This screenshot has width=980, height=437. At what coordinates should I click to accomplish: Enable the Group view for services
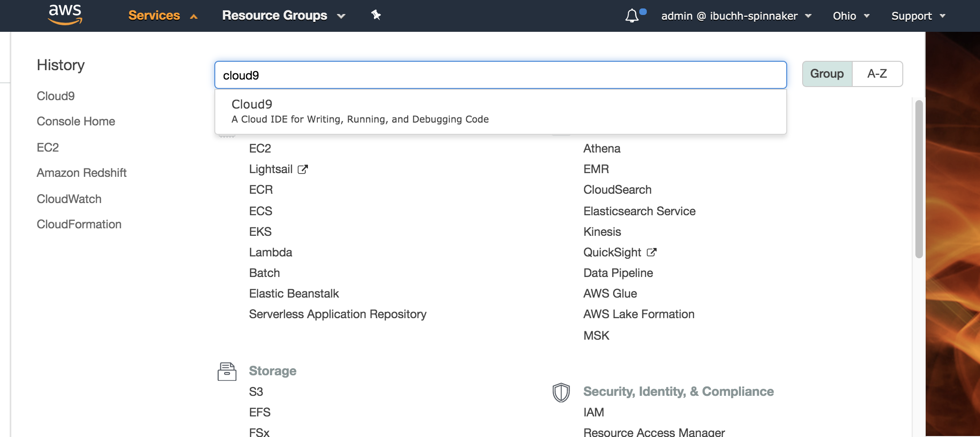point(826,73)
